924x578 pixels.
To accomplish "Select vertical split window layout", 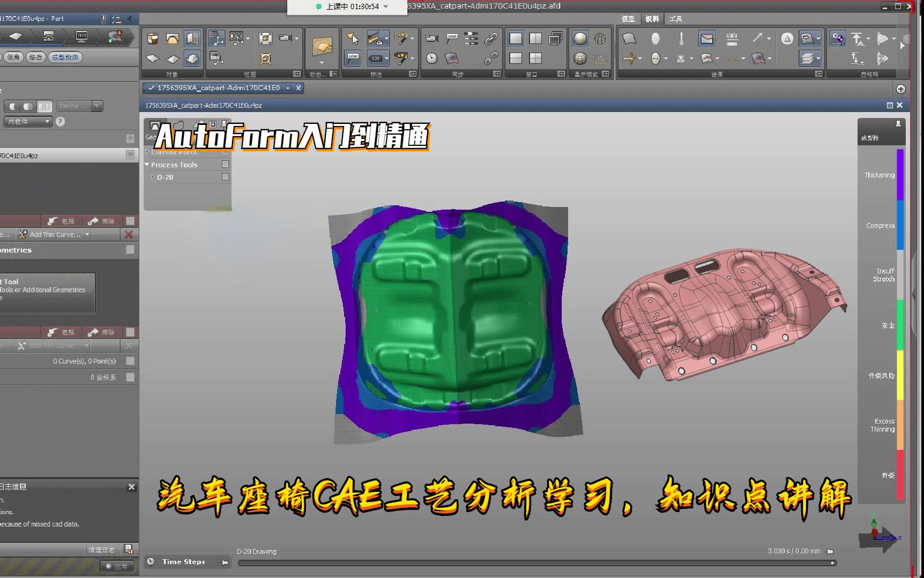I will pos(535,39).
